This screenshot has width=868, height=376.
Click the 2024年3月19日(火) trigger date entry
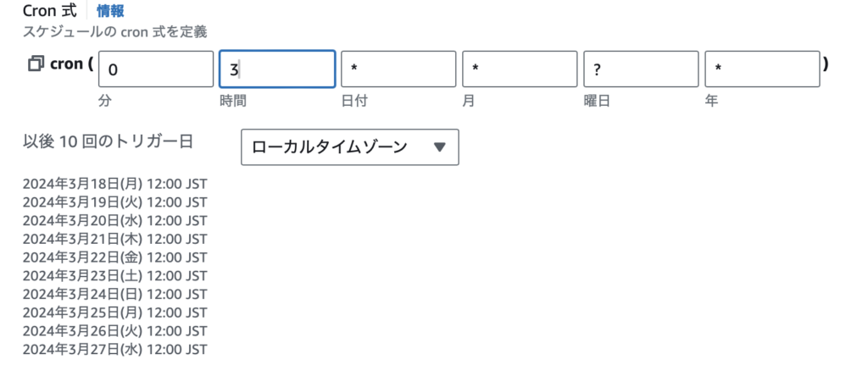115,202
